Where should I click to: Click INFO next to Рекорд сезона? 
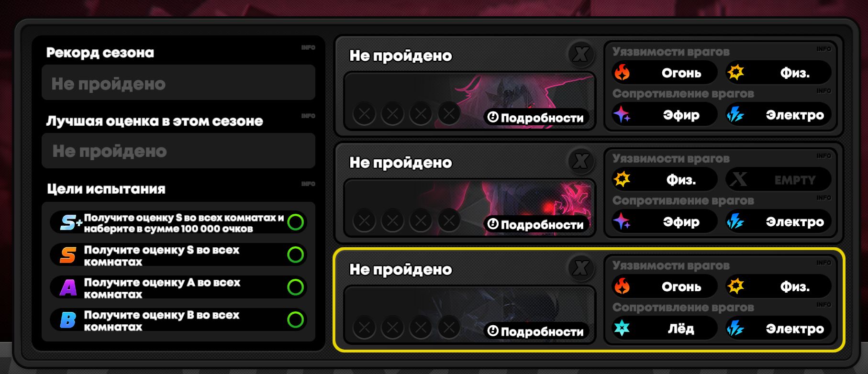click(308, 48)
